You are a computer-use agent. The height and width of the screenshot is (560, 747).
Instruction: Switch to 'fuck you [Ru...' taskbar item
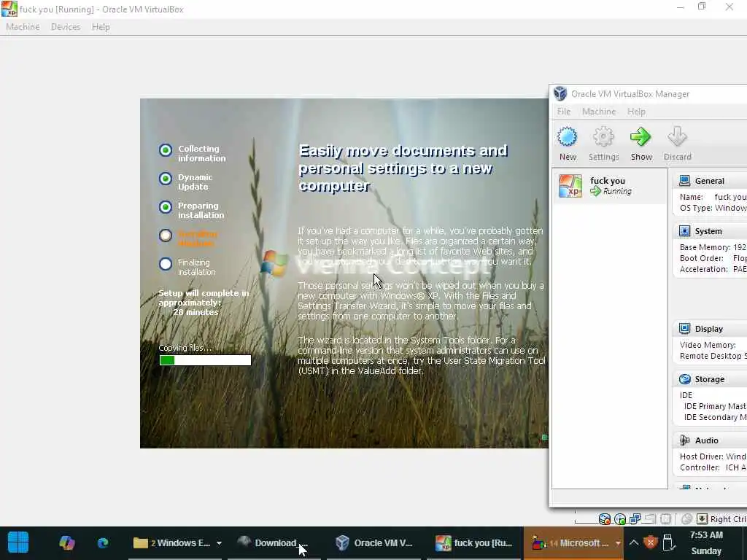(x=473, y=542)
